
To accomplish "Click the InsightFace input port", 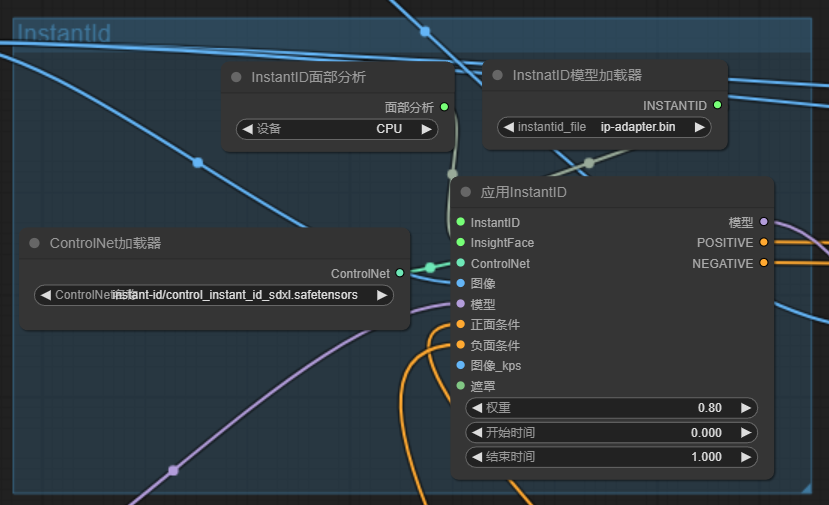I will point(460,242).
